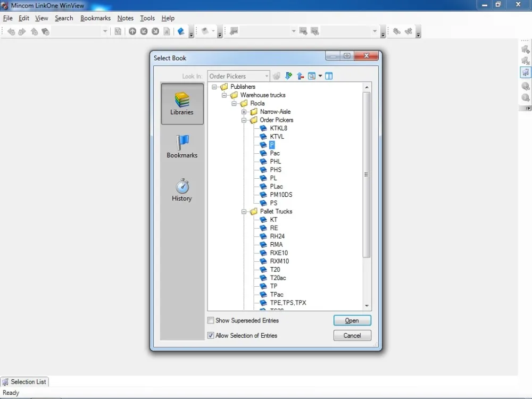
Task: Select the split-view columns icon
Action: pyautogui.click(x=329, y=76)
